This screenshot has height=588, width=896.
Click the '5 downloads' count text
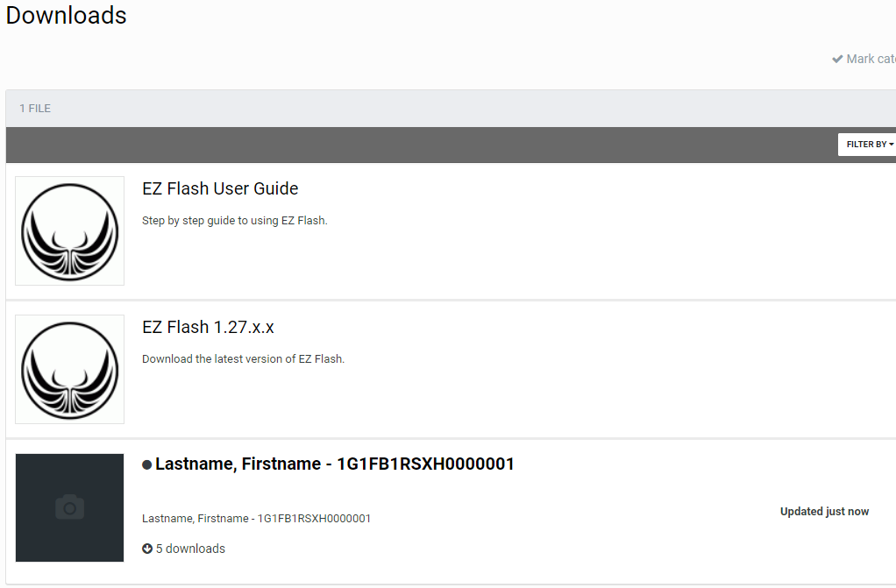pos(190,549)
